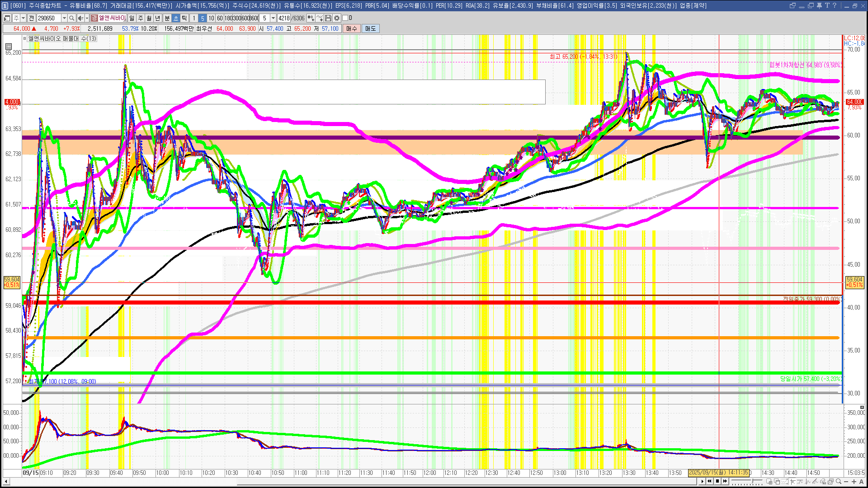Zoom in with the plus icon
Screen dimensions: 868x488
854,482
